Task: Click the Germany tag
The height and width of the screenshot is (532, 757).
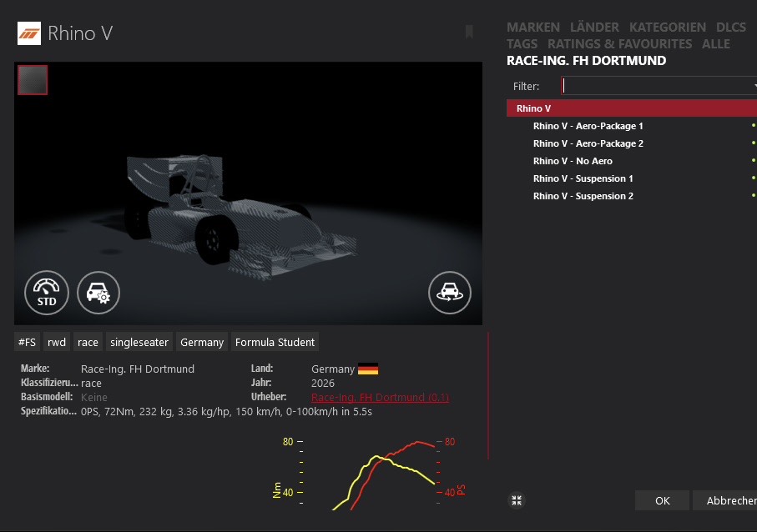Action: click(202, 342)
